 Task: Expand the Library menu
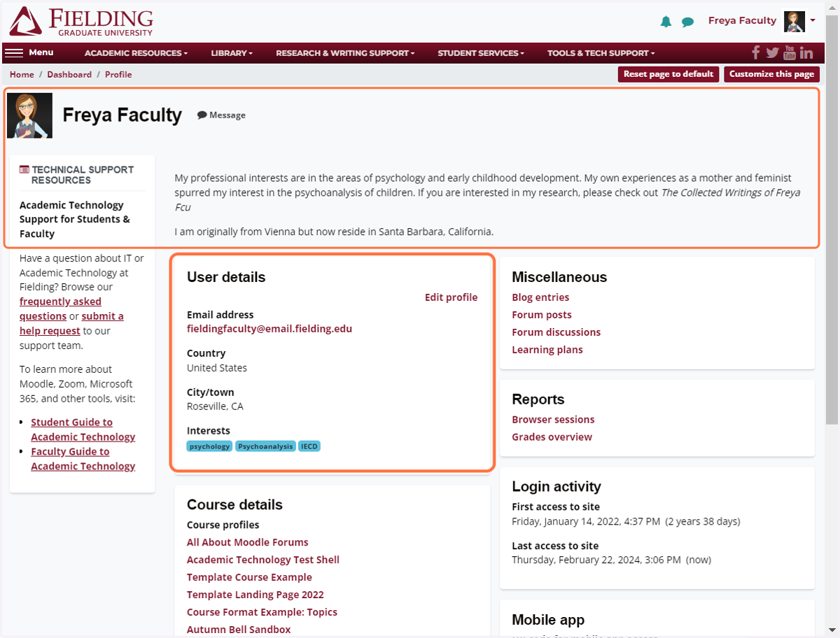(x=232, y=53)
